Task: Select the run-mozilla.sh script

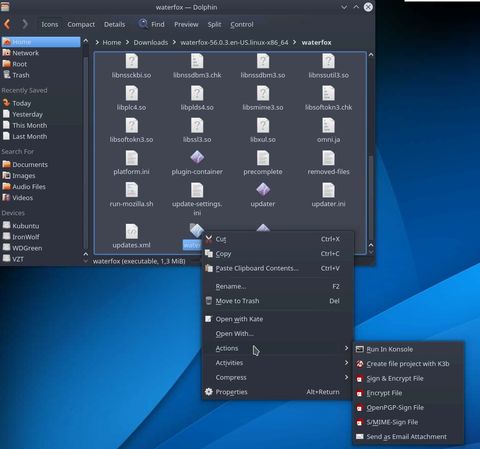Action: tap(131, 195)
